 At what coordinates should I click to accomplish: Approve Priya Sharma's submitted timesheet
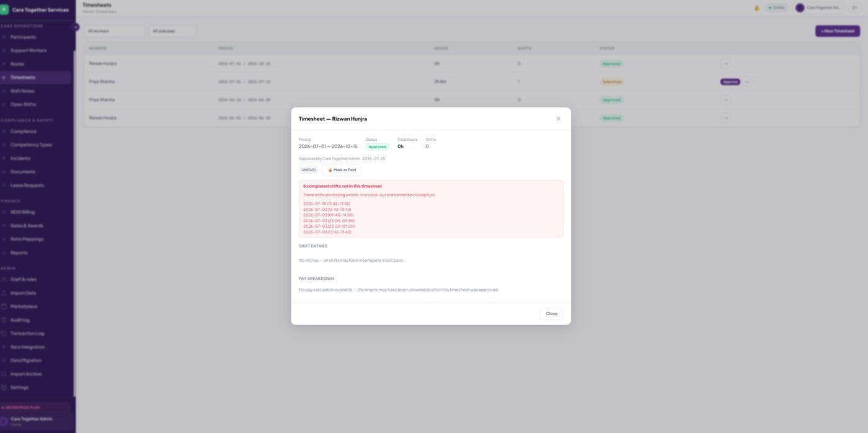[730, 82]
